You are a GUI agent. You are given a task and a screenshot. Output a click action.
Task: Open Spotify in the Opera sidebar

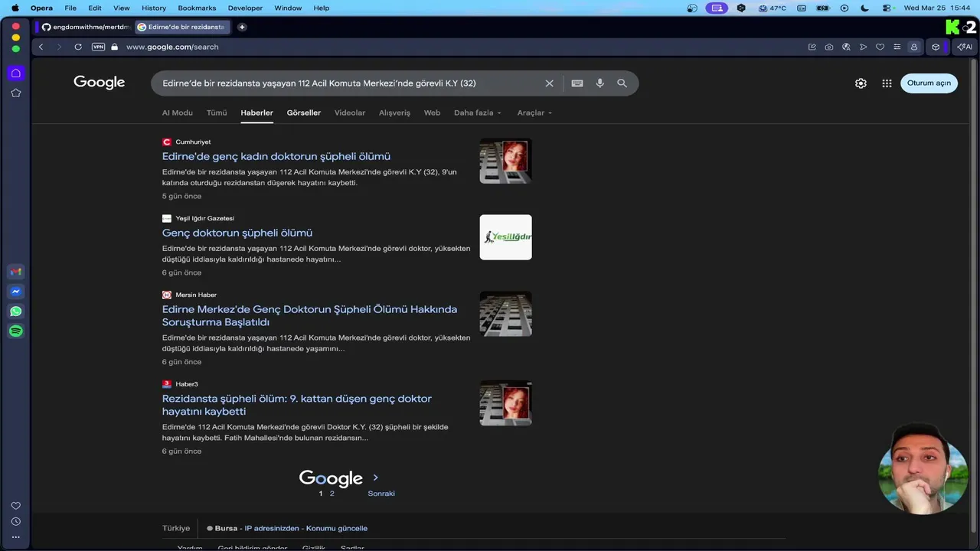[x=15, y=331]
